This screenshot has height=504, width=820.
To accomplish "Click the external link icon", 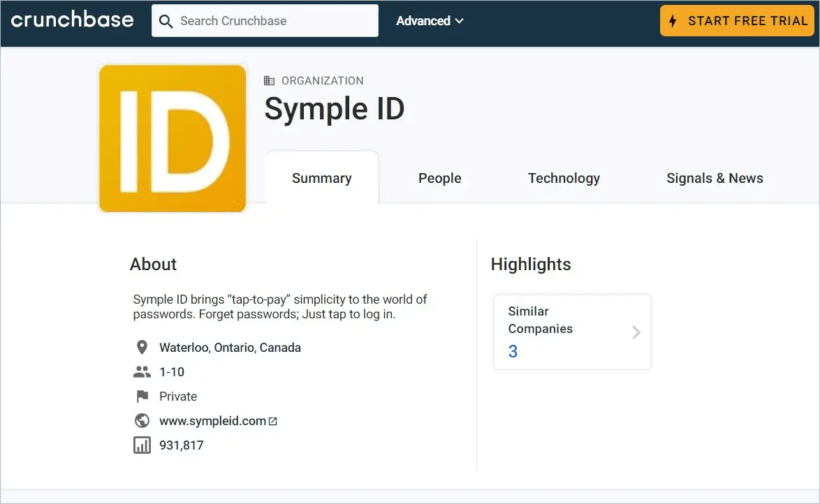I will 272,421.
